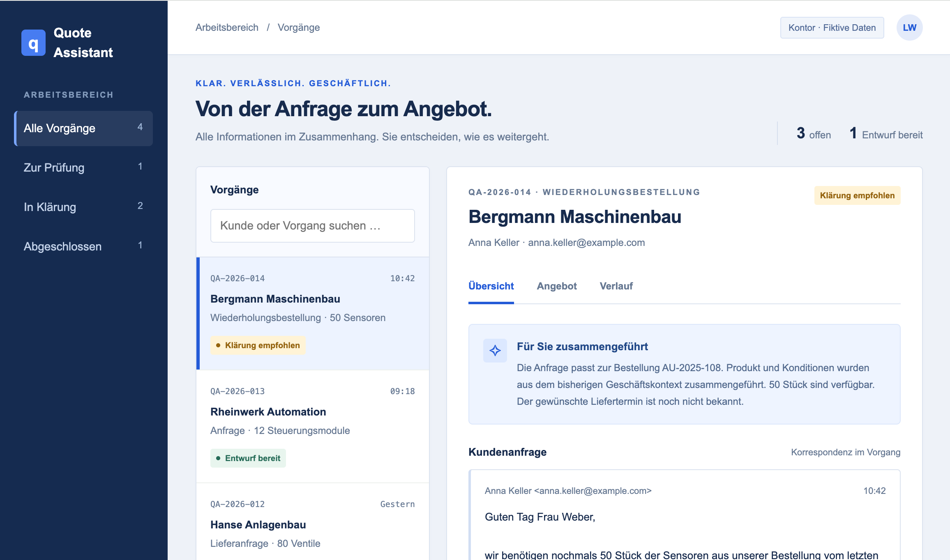This screenshot has width=950, height=560.
Task: Click the Entwurf bereit badge on Rheinwerk
Action: tap(248, 458)
